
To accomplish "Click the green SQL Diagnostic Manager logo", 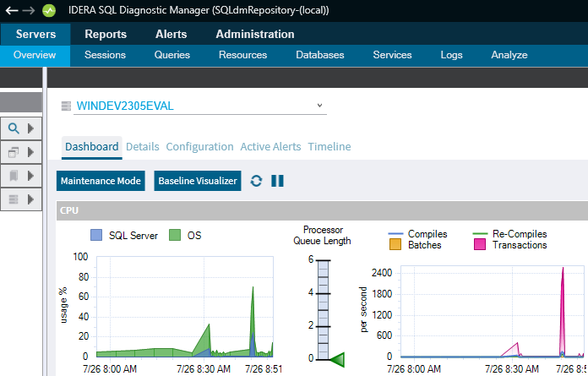I will pyautogui.click(x=49, y=11).
